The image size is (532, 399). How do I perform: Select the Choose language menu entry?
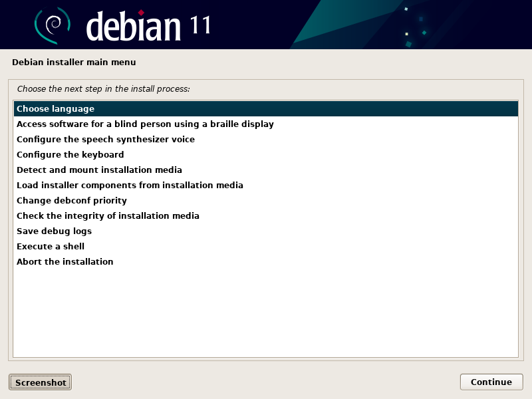(265, 108)
